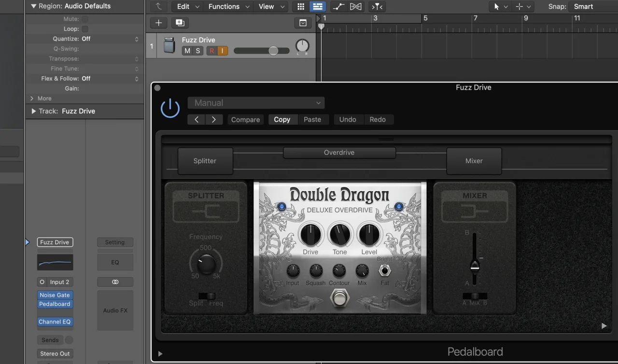Click the Compare button in Pedalboard

tap(245, 119)
